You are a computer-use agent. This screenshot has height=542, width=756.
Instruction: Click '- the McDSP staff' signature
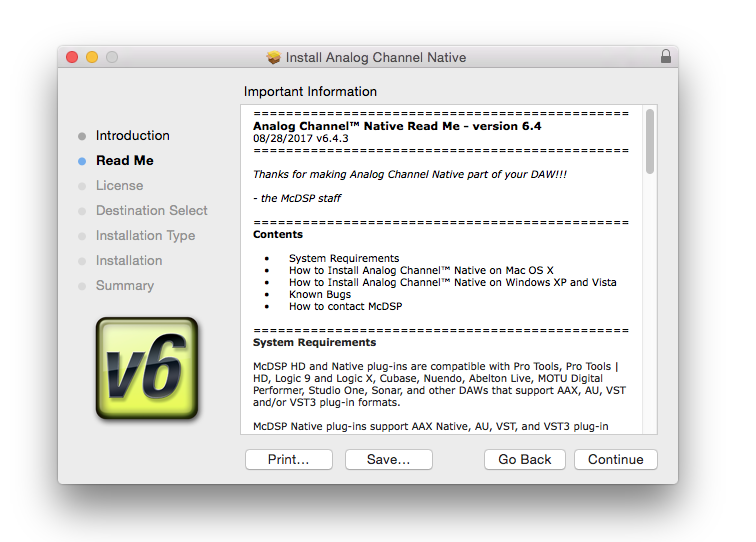[297, 198]
